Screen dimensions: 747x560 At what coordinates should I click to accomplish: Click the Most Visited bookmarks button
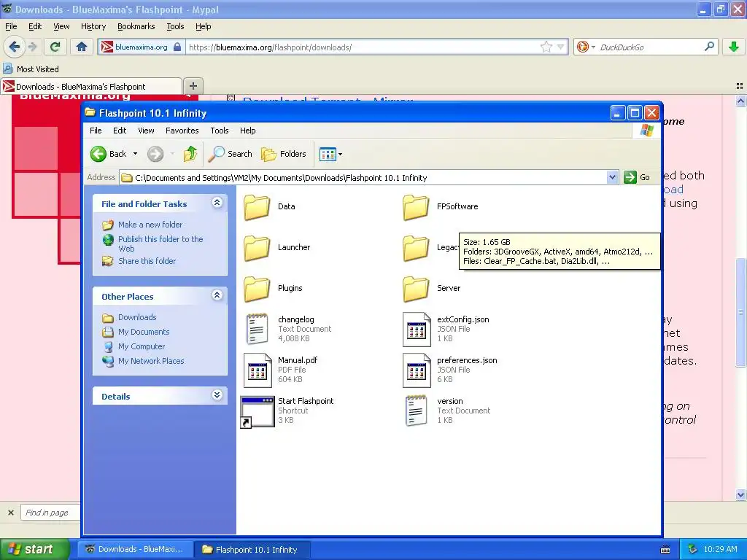[31, 69]
